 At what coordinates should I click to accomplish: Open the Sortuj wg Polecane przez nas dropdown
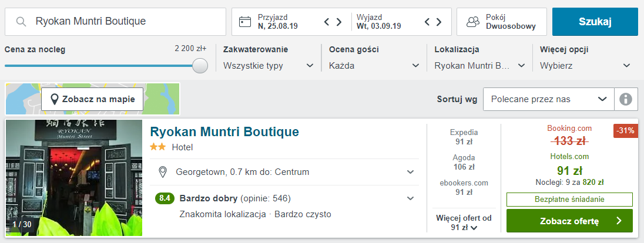click(549, 99)
